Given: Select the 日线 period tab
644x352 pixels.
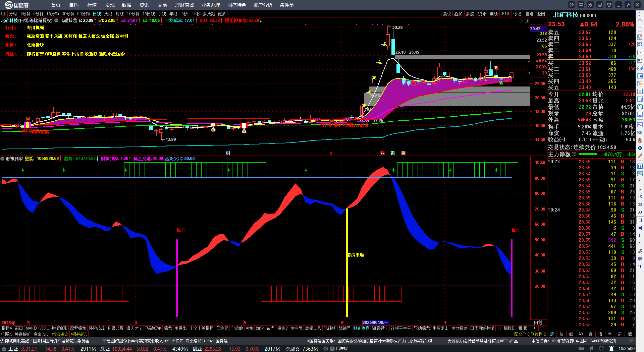Looking at the screenshot, I should click(97, 14).
